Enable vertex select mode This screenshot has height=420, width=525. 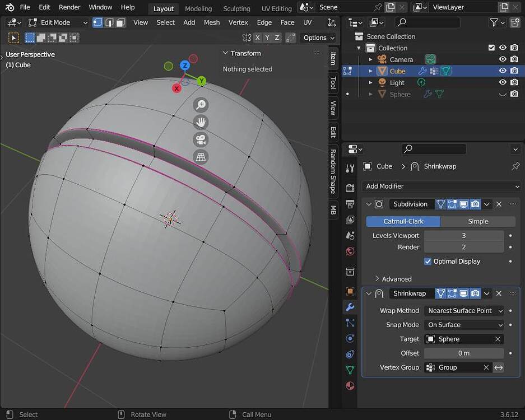coord(97,22)
